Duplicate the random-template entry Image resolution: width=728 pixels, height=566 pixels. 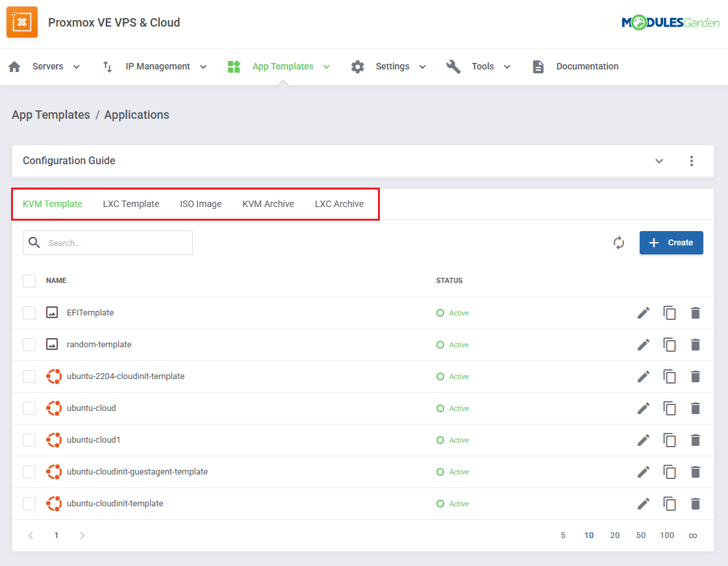pyautogui.click(x=670, y=345)
